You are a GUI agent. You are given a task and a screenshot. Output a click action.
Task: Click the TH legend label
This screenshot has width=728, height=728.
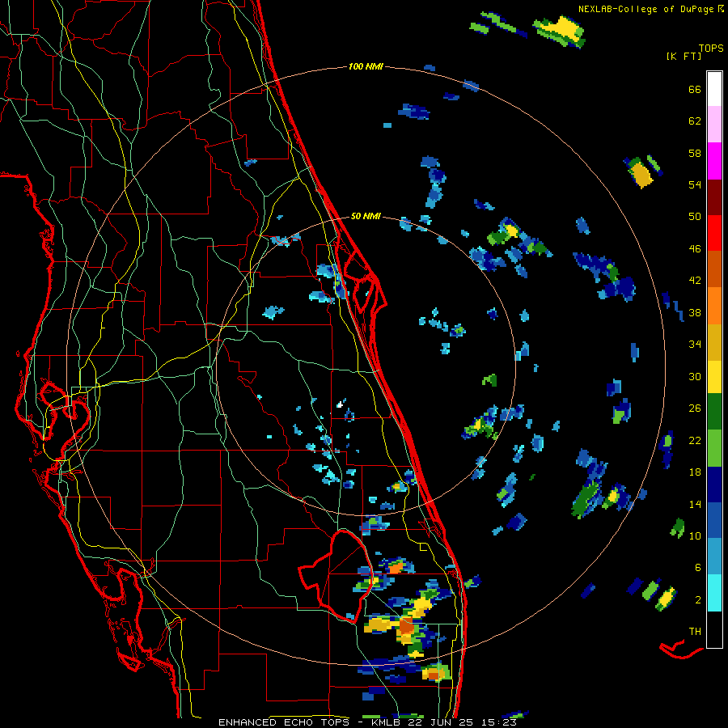pos(695,632)
